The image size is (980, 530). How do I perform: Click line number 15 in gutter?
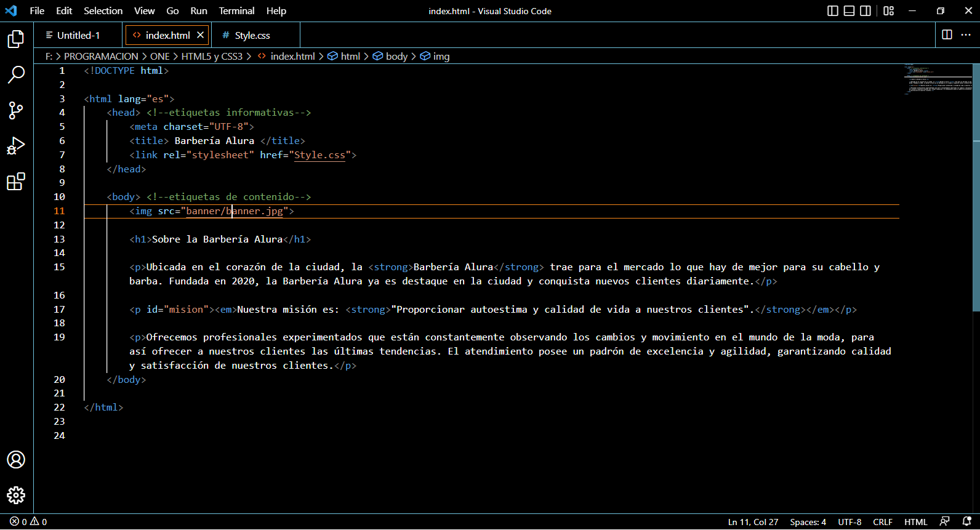coord(59,267)
